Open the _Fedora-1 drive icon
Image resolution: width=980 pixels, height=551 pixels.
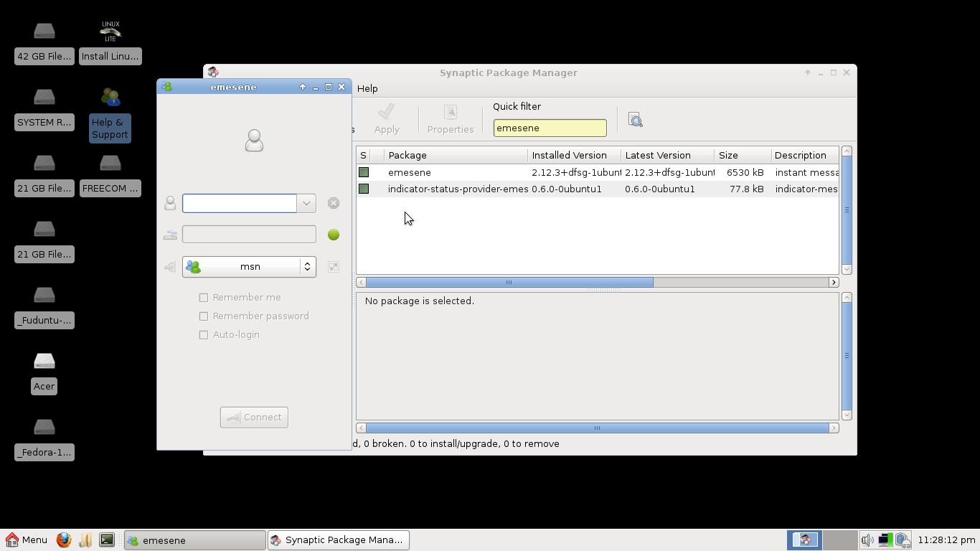[x=44, y=439]
